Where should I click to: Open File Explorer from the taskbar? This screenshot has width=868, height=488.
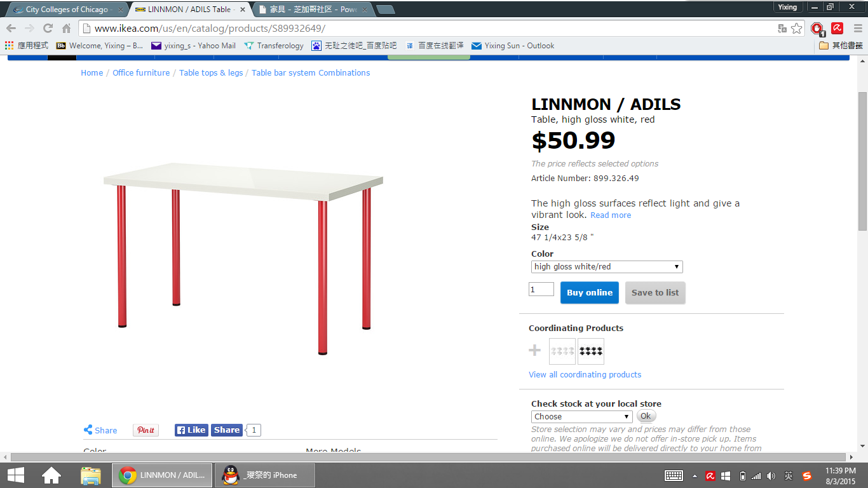point(91,475)
